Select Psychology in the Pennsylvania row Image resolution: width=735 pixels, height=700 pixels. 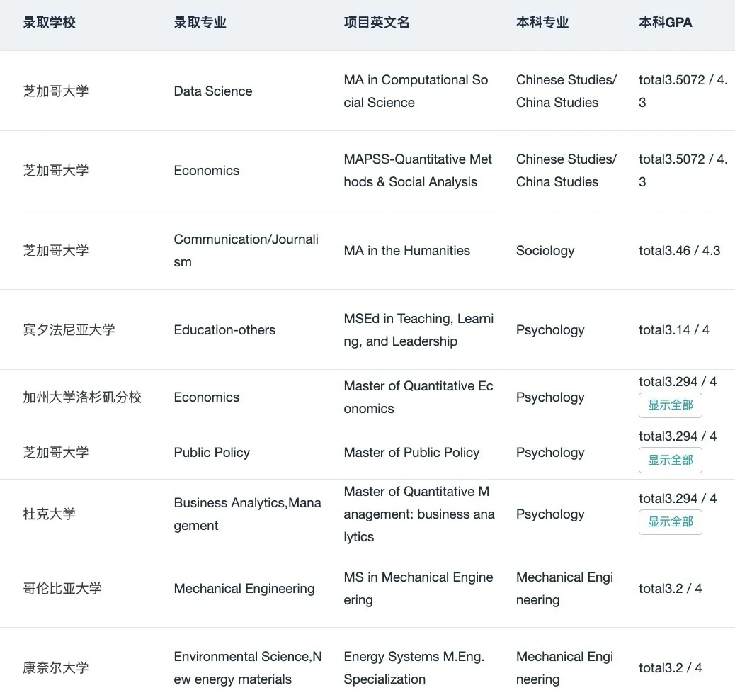550,330
